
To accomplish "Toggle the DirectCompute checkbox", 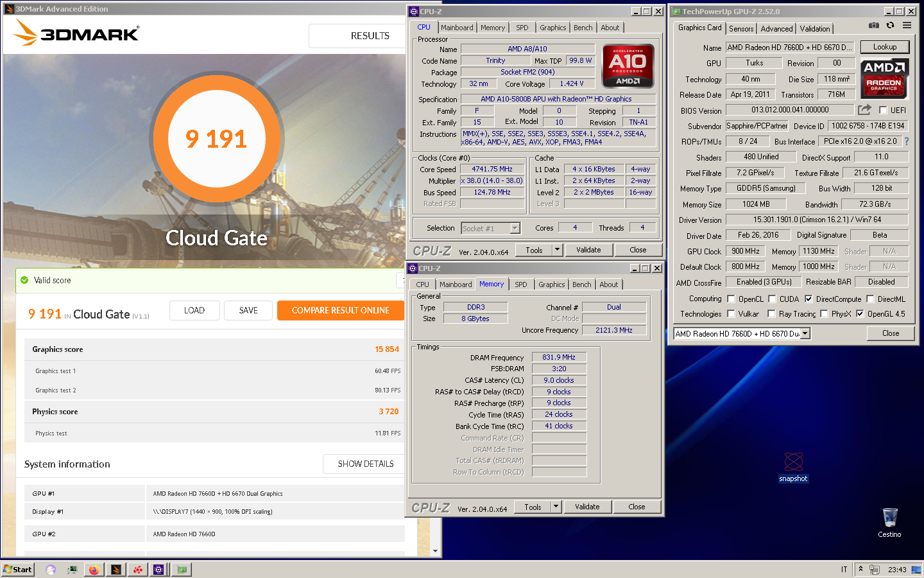I will 809,299.
